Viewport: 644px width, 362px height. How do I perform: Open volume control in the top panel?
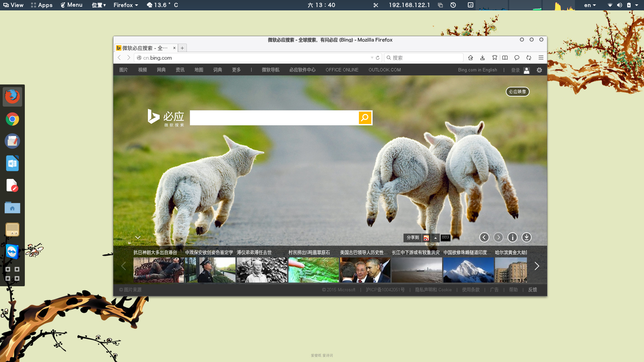pyautogui.click(x=620, y=5)
